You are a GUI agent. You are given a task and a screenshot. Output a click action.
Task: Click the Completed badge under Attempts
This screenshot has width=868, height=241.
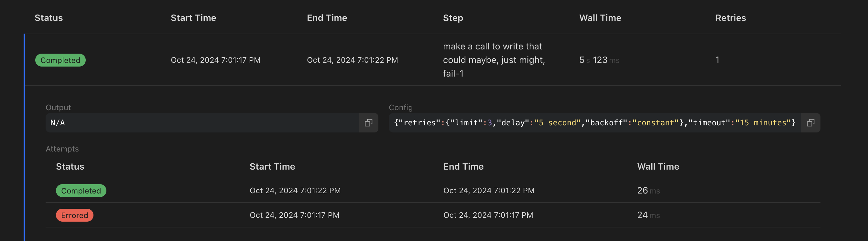tap(81, 191)
